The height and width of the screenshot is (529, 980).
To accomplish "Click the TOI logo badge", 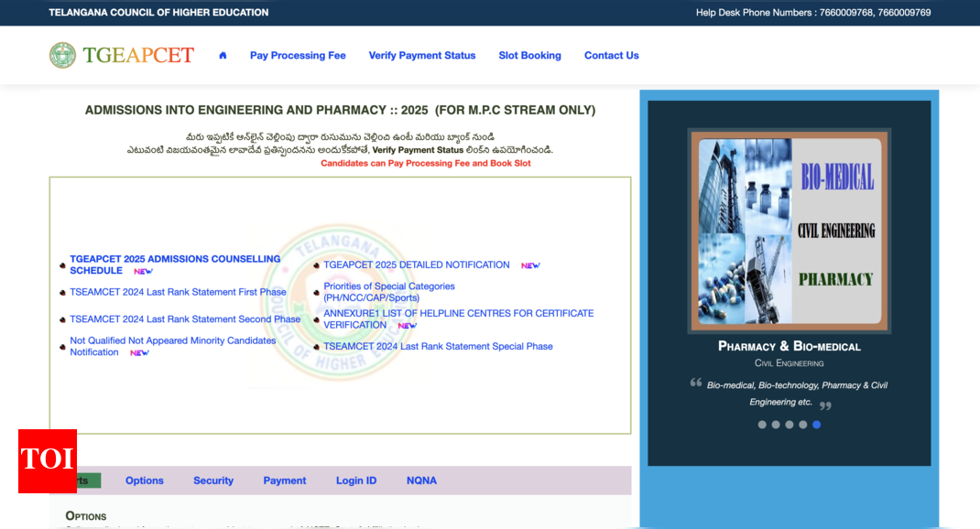I will click(x=48, y=460).
